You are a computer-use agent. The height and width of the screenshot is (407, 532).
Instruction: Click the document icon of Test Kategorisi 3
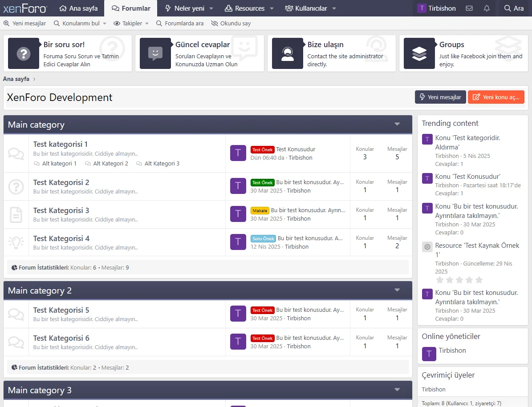coord(16,214)
